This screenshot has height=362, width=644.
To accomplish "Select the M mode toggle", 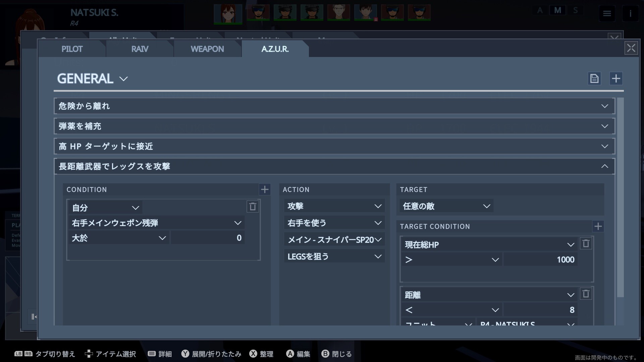I will click(x=557, y=10).
